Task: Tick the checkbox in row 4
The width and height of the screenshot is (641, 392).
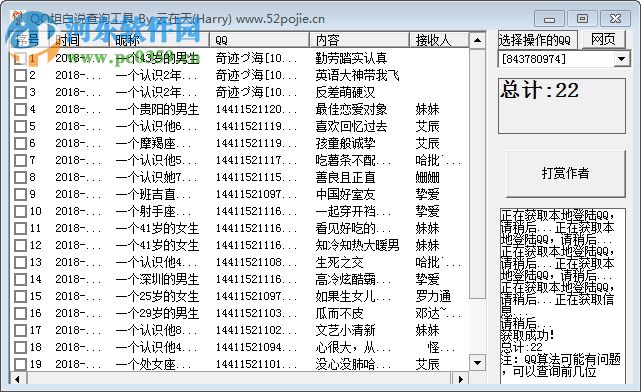Action: coord(20,109)
